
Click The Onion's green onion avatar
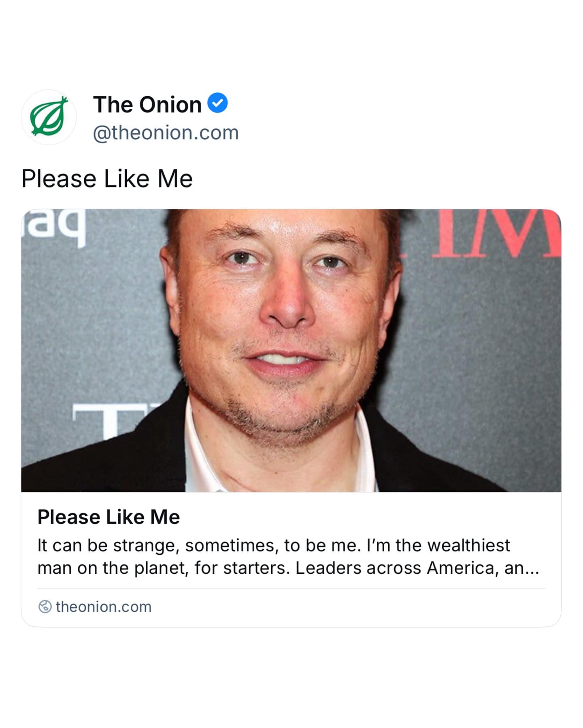click(x=49, y=117)
